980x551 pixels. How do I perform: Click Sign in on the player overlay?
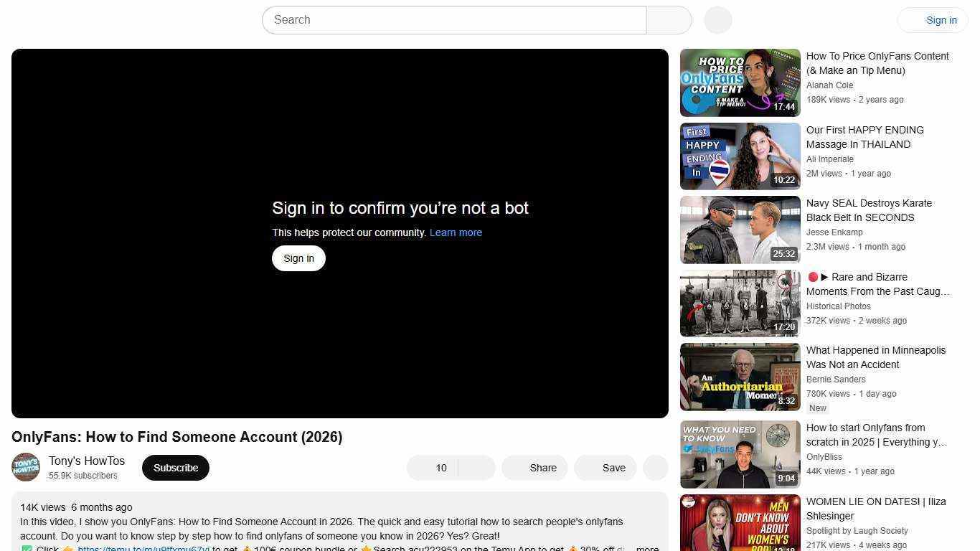point(298,258)
